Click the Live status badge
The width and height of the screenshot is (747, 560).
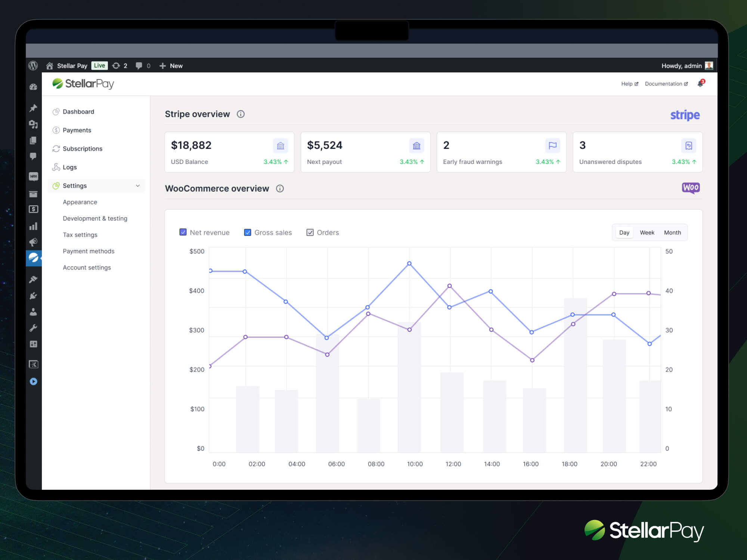coord(99,66)
